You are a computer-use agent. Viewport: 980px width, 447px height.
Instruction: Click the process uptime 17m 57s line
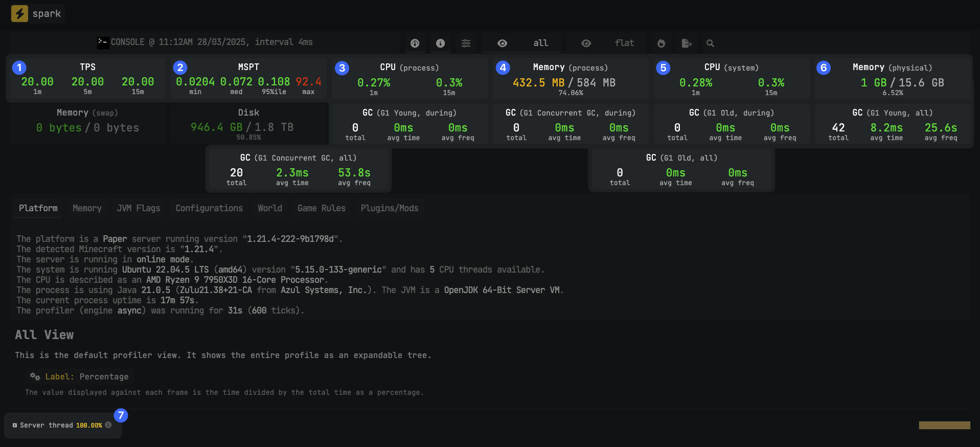pyautogui.click(x=107, y=300)
